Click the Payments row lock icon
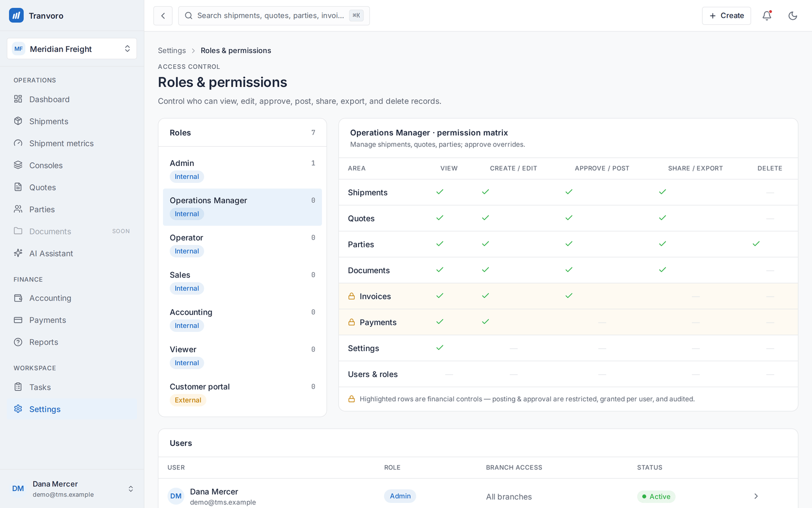This screenshot has height=508, width=812. click(351, 322)
